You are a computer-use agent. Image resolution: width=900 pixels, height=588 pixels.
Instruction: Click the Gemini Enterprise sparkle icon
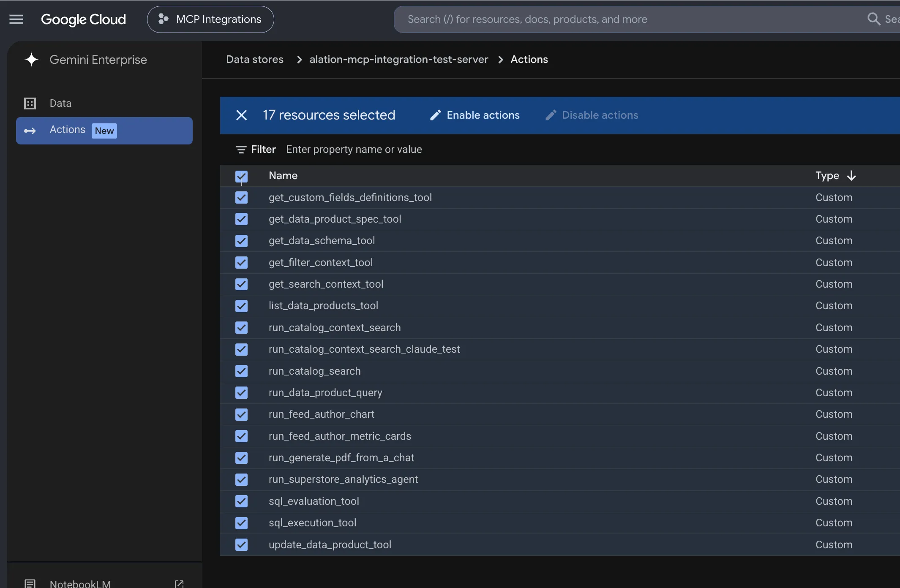[x=32, y=60]
